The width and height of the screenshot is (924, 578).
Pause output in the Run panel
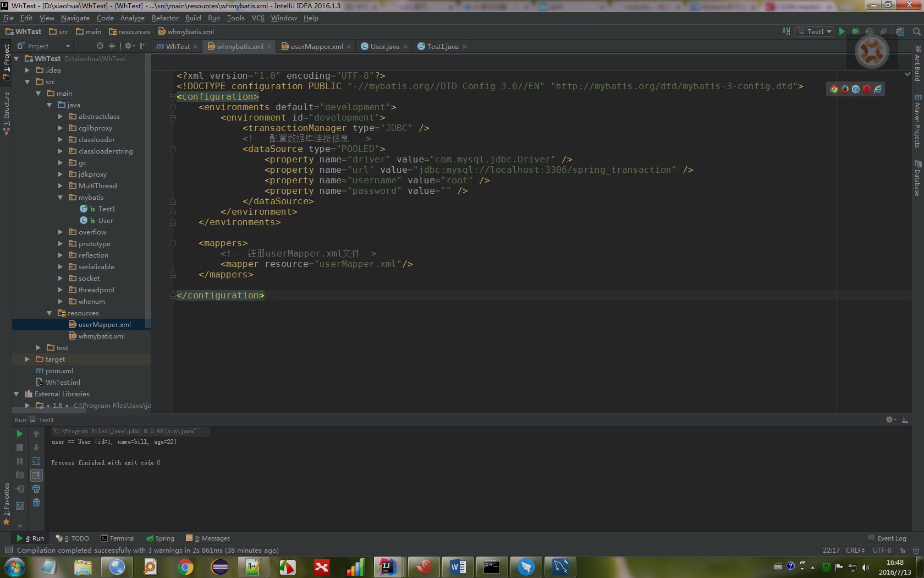(x=20, y=461)
